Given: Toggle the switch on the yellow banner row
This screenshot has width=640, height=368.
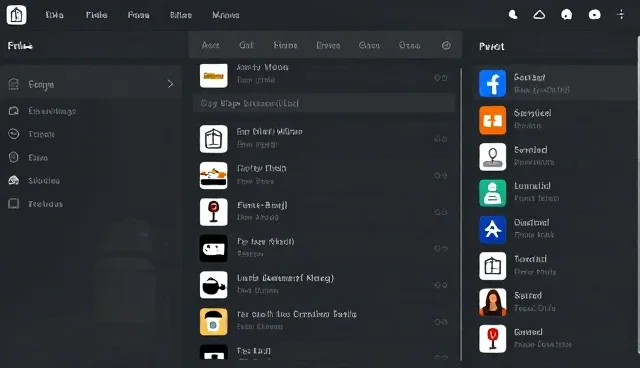Looking at the screenshot, I should 440,78.
